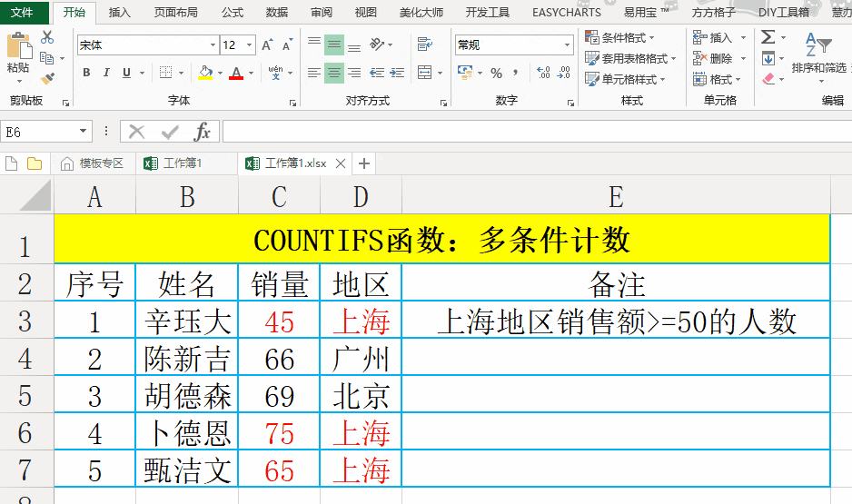Open fill color dropdown arrow

coord(220,73)
